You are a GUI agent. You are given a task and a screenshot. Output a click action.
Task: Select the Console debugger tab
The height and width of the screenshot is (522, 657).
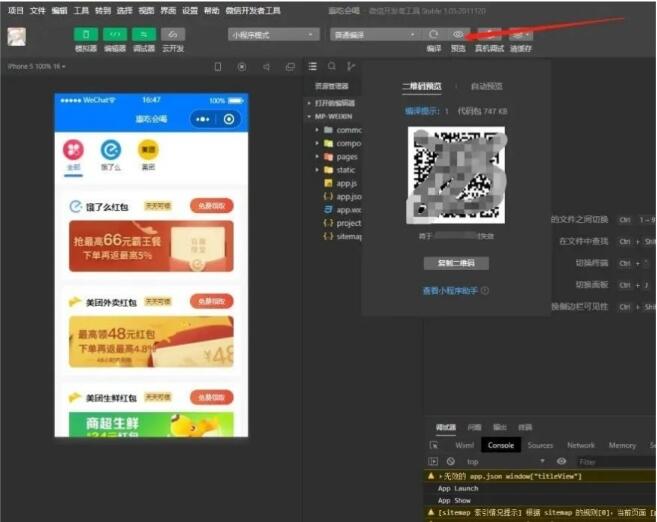pyautogui.click(x=501, y=445)
